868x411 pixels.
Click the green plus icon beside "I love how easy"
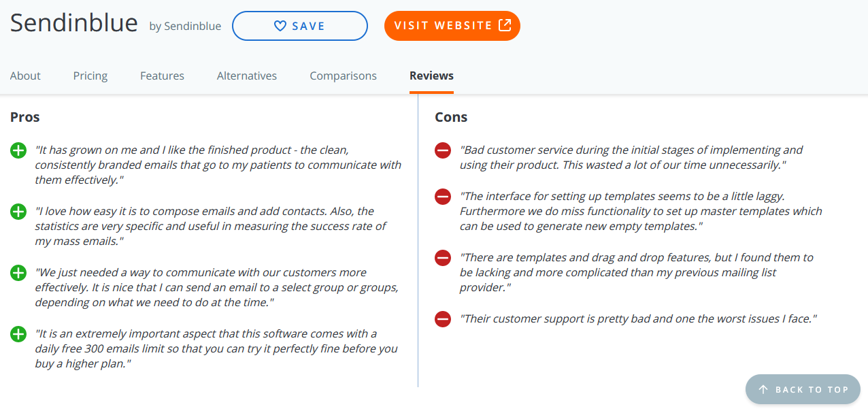coord(18,212)
